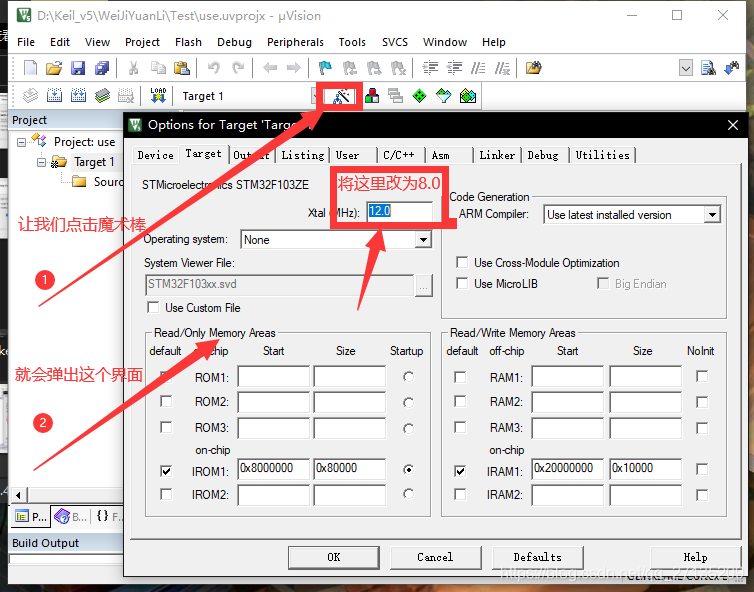
Task: Enable Use MicroLIB checkbox
Action: click(x=462, y=283)
